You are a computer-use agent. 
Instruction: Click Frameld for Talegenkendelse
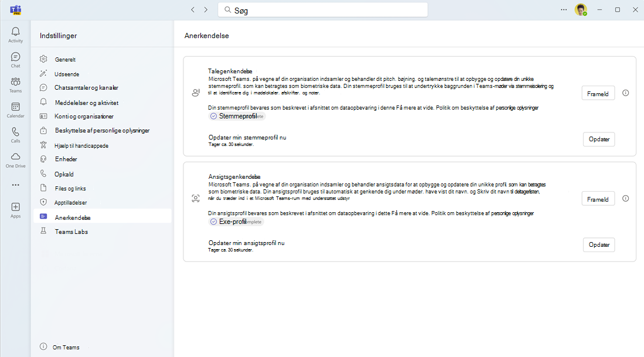(598, 94)
